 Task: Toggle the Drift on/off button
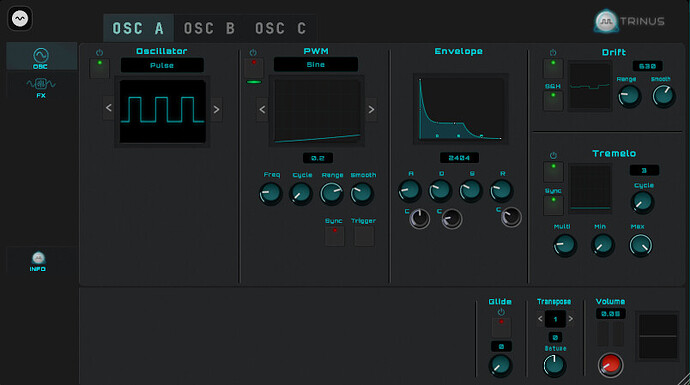click(x=553, y=69)
